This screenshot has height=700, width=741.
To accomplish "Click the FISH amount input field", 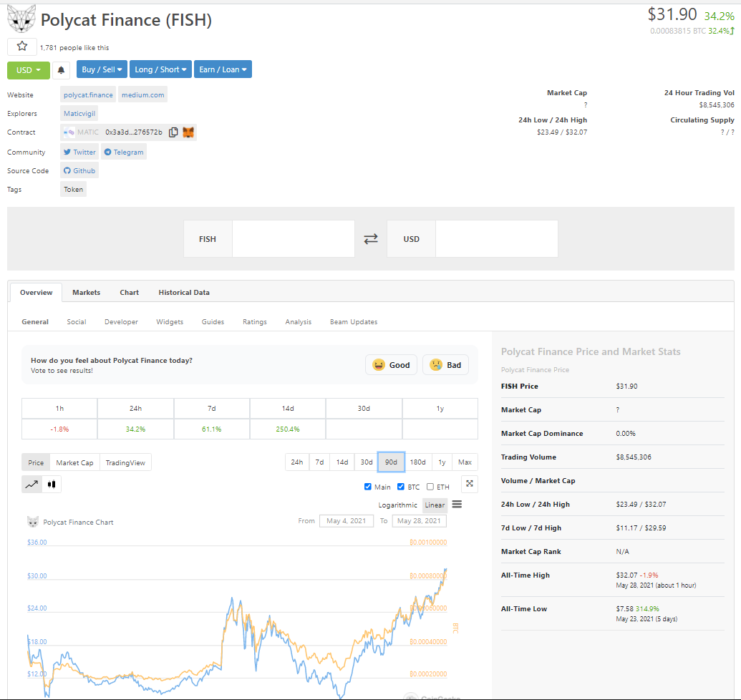I will (294, 239).
